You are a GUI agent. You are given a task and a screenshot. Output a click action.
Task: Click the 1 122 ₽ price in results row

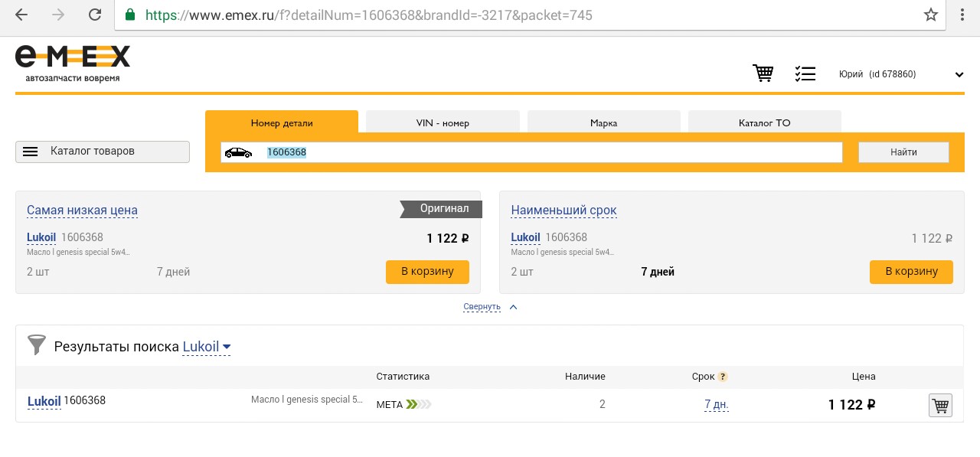point(851,405)
